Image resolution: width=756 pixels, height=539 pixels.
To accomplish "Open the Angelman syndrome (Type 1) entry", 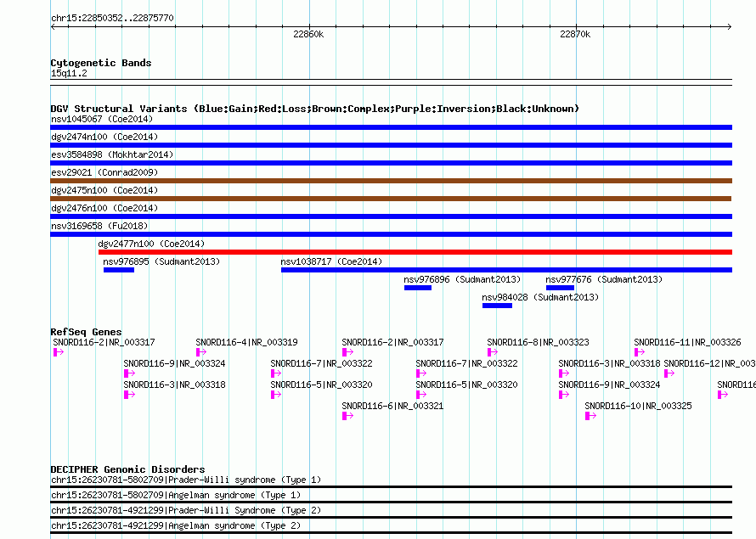I will (391, 497).
